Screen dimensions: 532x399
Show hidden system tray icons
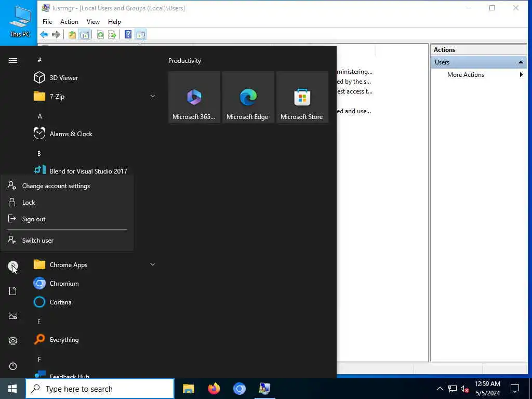(x=440, y=389)
